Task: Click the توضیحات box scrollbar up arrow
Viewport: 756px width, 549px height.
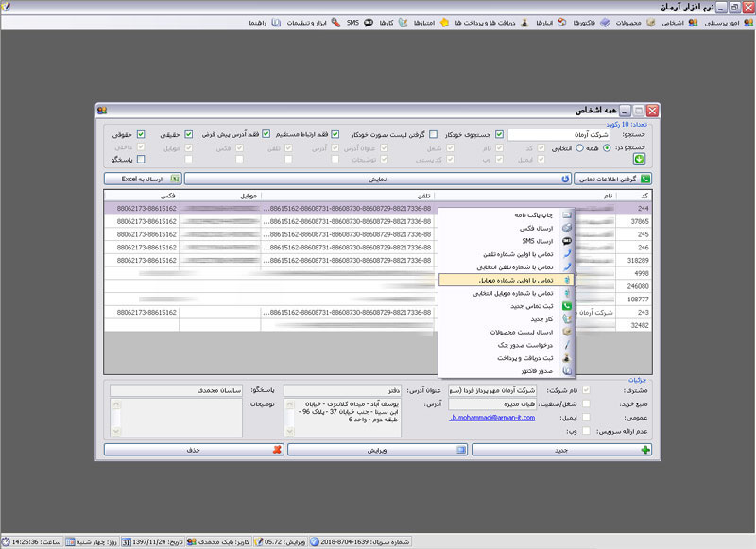Action: (x=115, y=403)
